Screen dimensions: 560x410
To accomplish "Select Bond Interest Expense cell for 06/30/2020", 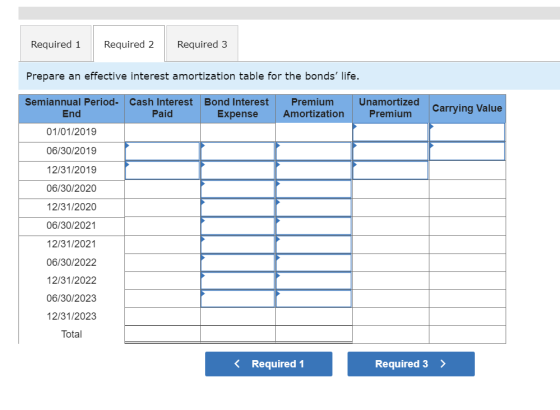I will [238, 189].
